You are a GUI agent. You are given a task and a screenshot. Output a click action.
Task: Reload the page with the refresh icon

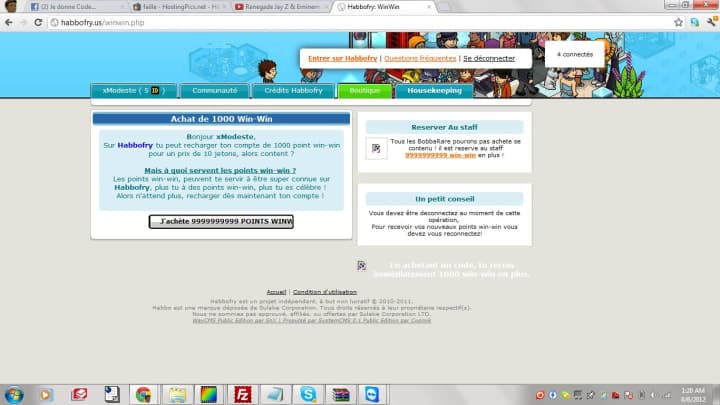click(38, 22)
